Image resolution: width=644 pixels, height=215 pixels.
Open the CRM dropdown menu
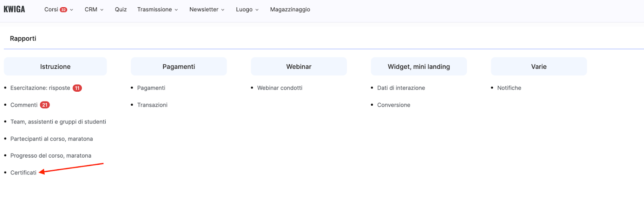(x=94, y=9)
